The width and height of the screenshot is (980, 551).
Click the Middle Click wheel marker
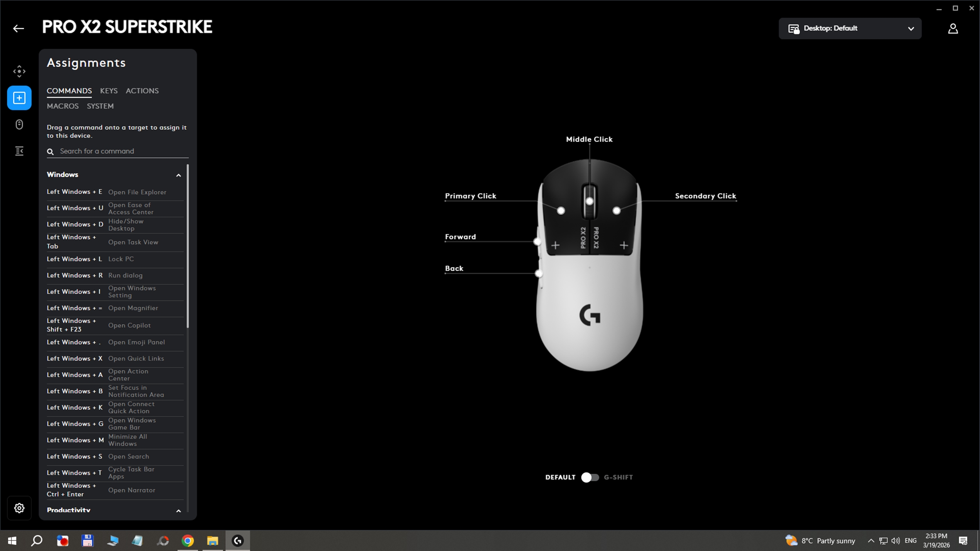pos(589,201)
